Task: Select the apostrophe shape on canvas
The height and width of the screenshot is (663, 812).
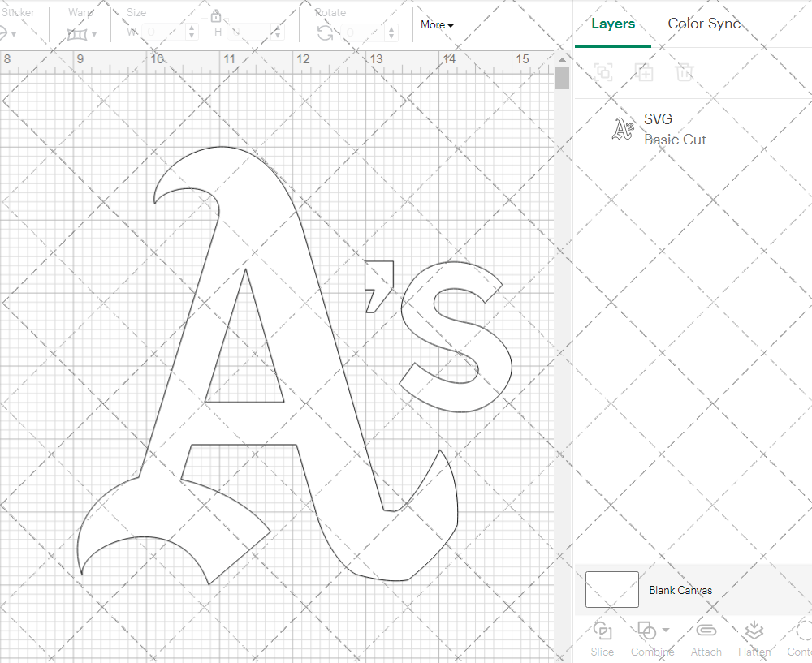Action: [x=379, y=286]
